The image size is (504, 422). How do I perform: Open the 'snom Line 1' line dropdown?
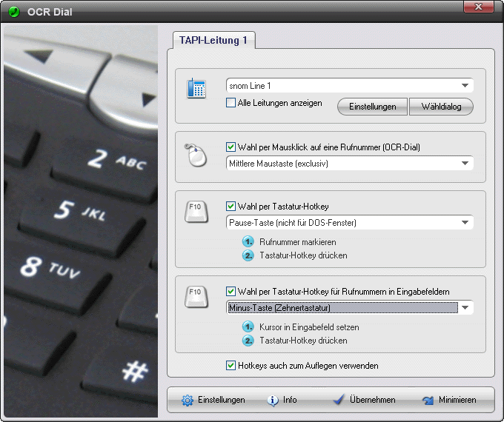465,86
